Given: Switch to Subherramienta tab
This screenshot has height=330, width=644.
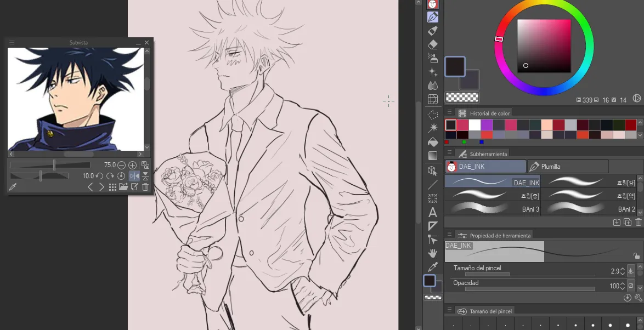Looking at the screenshot, I should tap(483, 153).
